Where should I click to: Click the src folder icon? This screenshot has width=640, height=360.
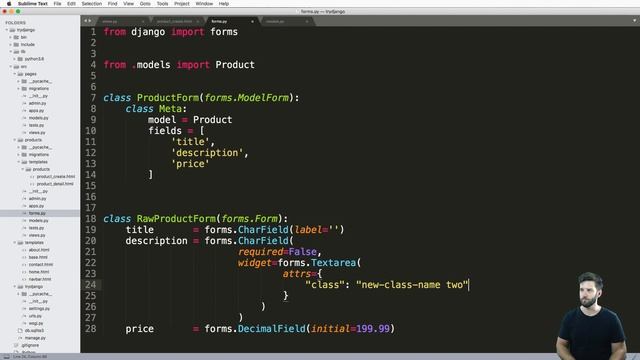click(x=16, y=67)
